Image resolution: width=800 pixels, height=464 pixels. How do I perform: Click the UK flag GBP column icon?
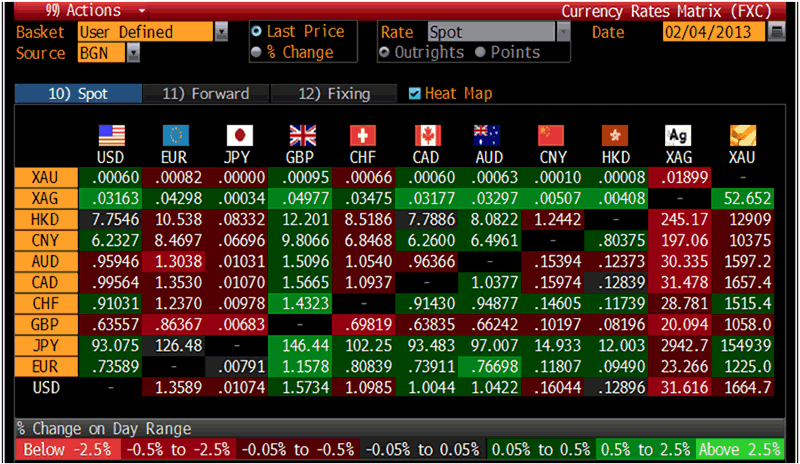point(301,135)
